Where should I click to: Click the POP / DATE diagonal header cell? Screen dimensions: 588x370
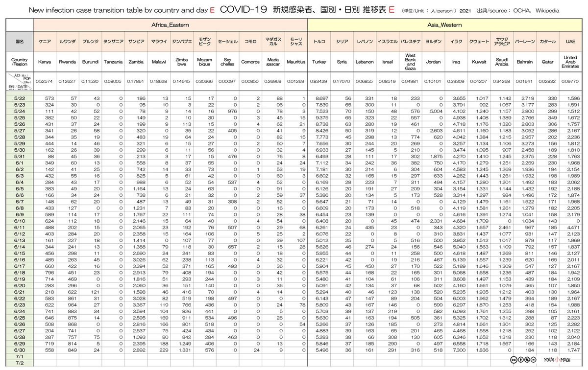pos(20,81)
